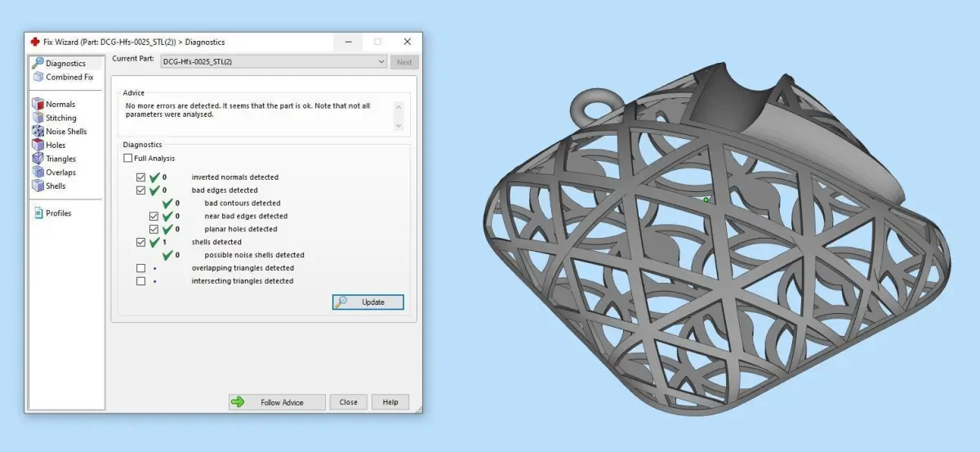Uncheck planar holes detected checkbox

click(154, 230)
